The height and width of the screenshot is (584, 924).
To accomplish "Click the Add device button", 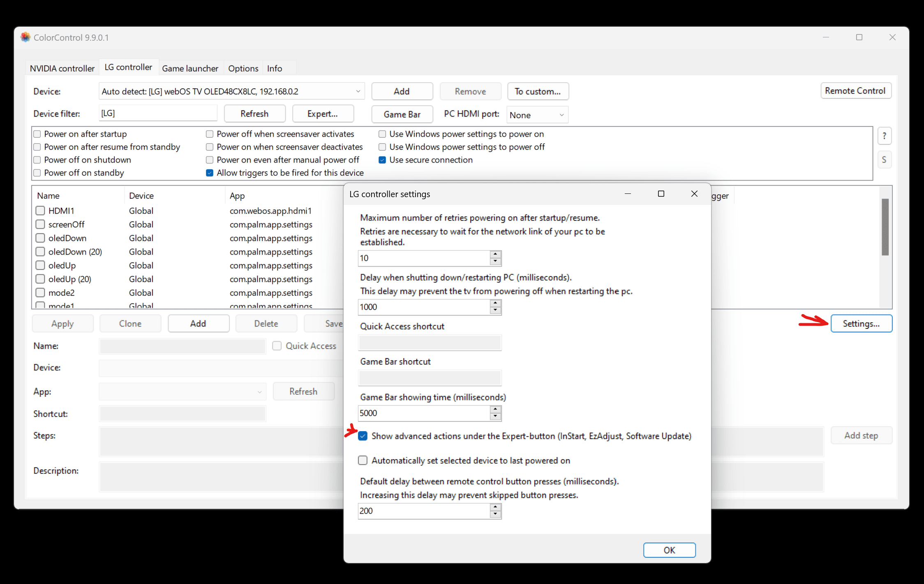I will coord(402,91).
